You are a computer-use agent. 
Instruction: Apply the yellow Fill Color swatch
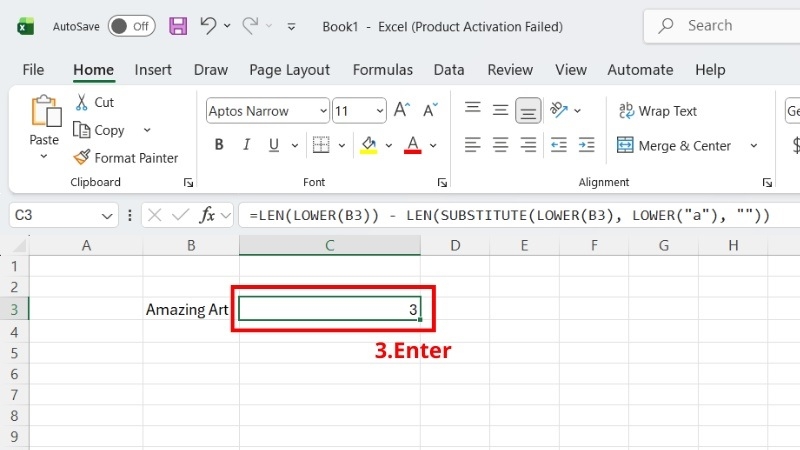[x=368, y=145]
